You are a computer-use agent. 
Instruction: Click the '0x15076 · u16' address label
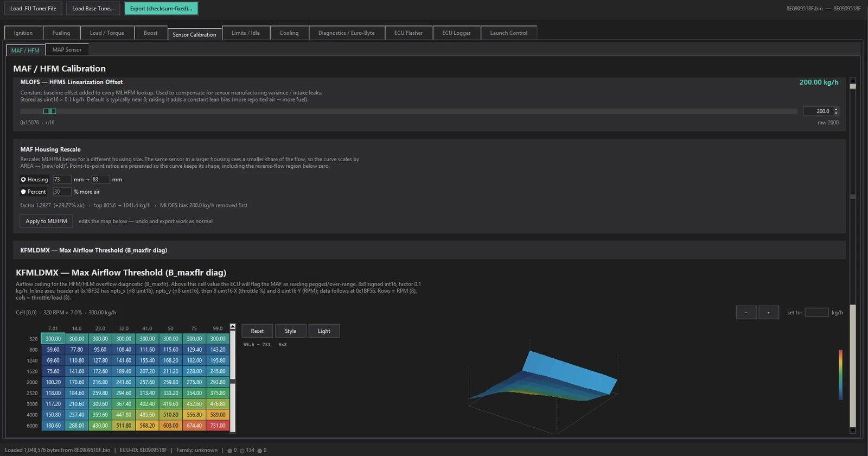point(37,123)
